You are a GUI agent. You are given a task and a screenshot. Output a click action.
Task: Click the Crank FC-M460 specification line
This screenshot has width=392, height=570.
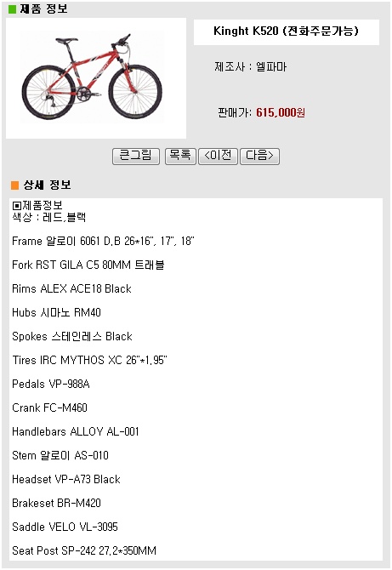50,408
